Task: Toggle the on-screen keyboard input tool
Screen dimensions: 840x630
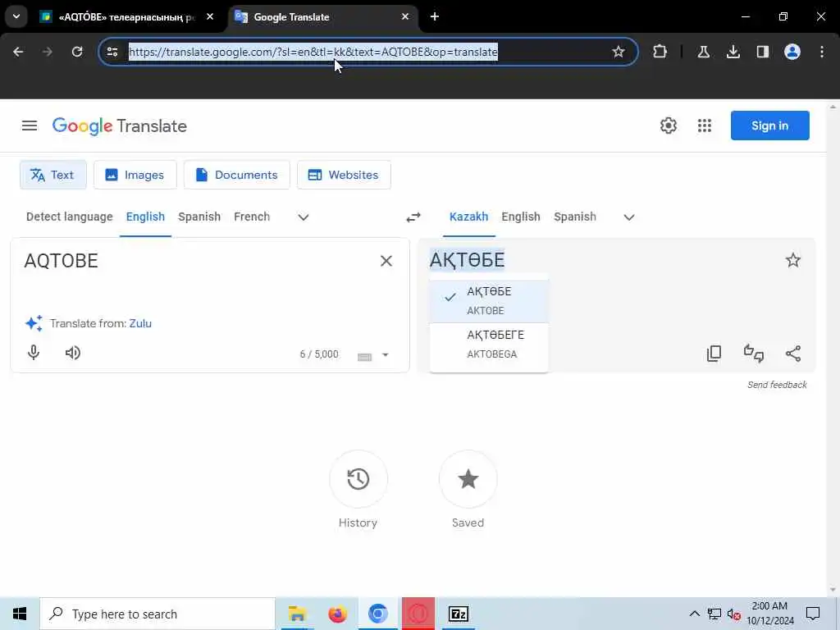Action: coord(364,356)
